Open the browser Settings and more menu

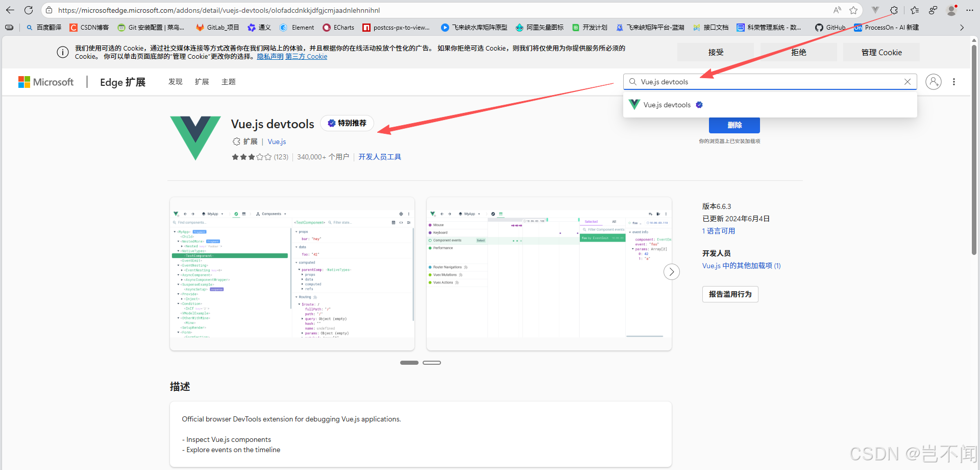coord(970,10)
